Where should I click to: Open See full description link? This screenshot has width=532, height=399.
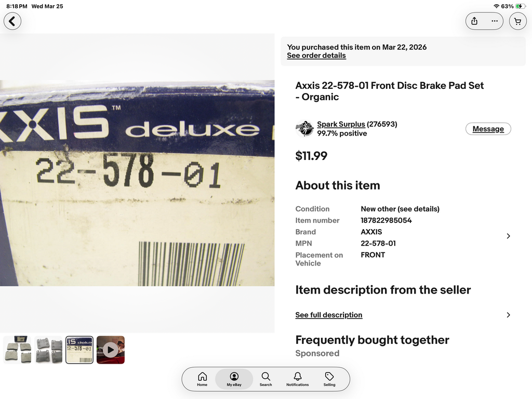pos(329,315)
